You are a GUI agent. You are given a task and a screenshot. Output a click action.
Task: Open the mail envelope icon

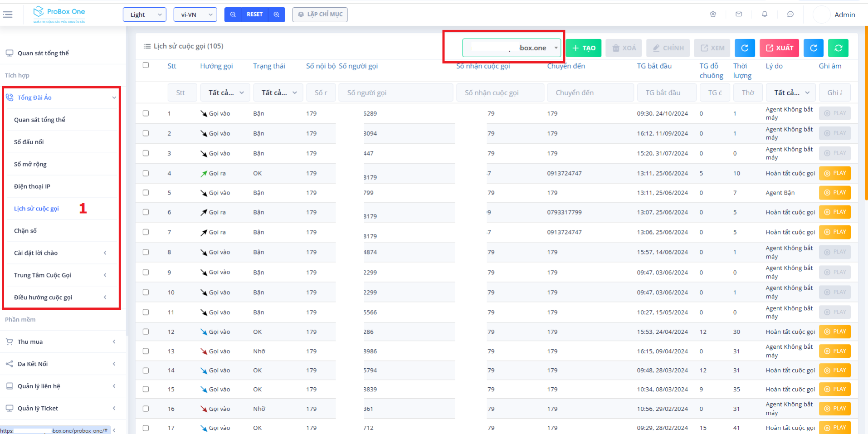(x=739, y=15)
